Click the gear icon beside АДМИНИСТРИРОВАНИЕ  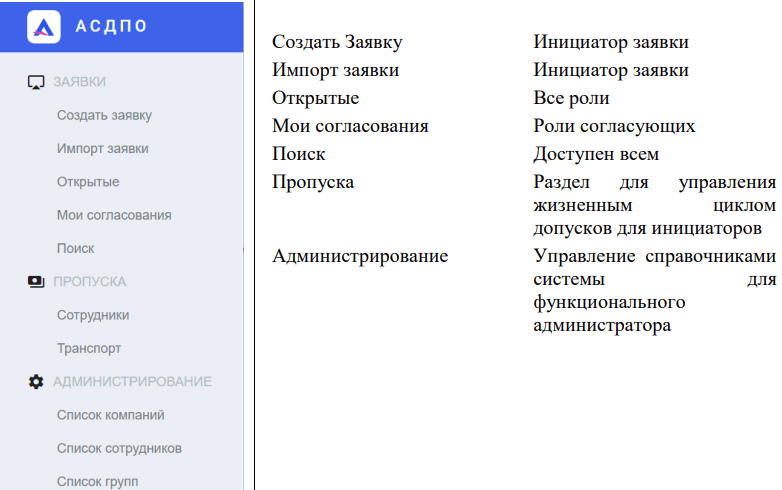tap(36, 382)
